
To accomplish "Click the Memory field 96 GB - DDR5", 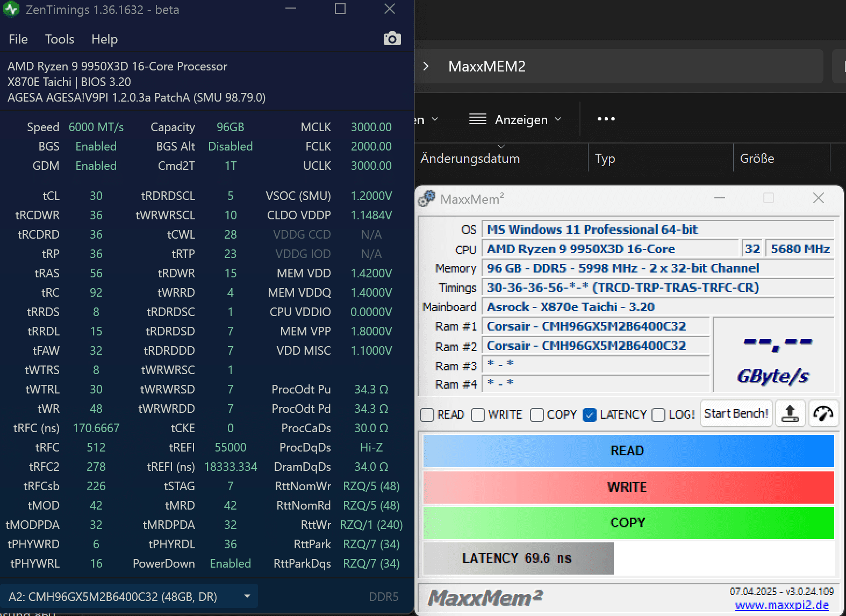I will pyautogui.click(x=658, y=268).
